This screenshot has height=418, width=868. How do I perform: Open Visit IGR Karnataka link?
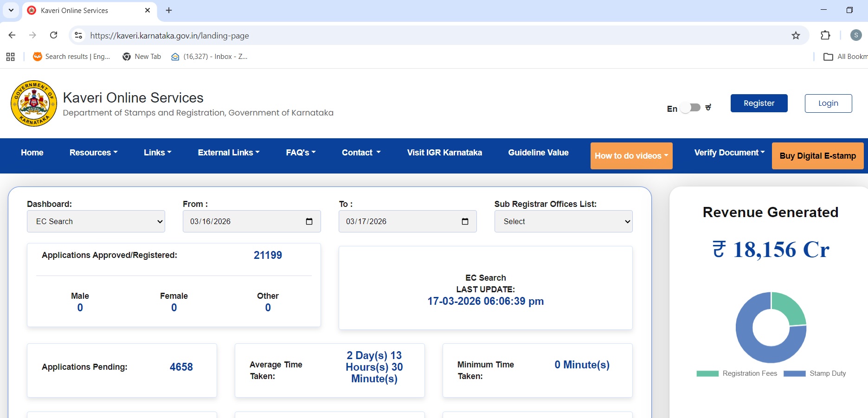click(x=444, y=153)
